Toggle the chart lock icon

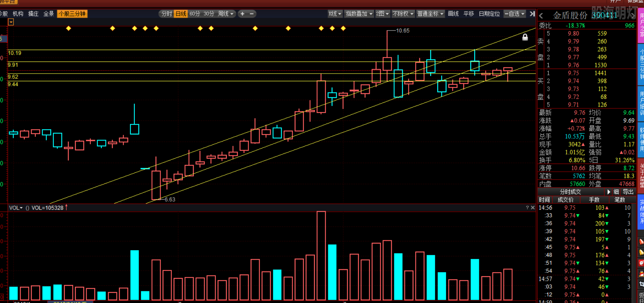coord(525,37)
